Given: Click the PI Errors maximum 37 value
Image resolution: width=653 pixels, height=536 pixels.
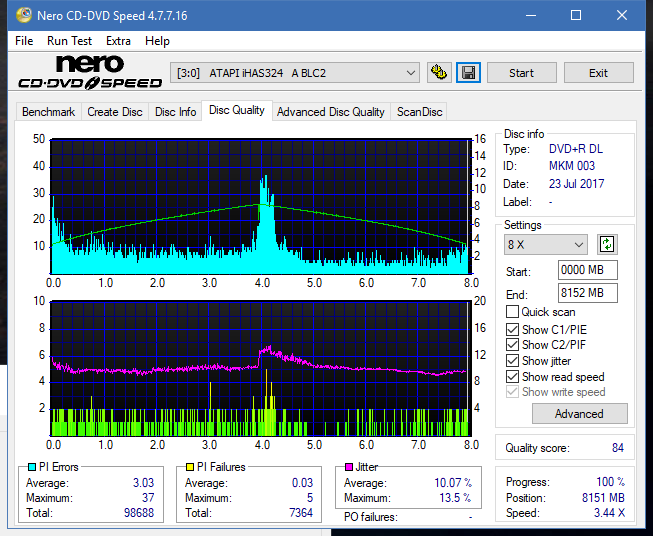Looking at the screenshot, I should (x=148, y=497).
